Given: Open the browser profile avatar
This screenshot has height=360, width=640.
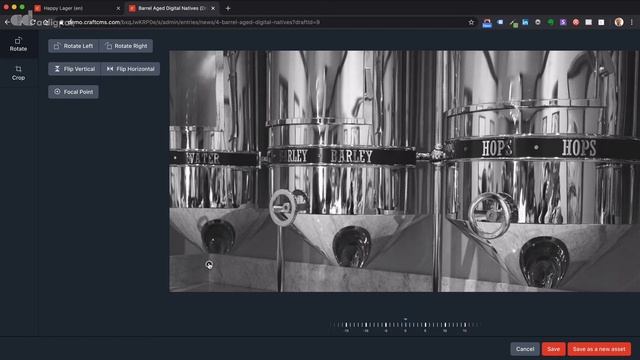Looking at the screenshot, I should [x=619, y=22].
